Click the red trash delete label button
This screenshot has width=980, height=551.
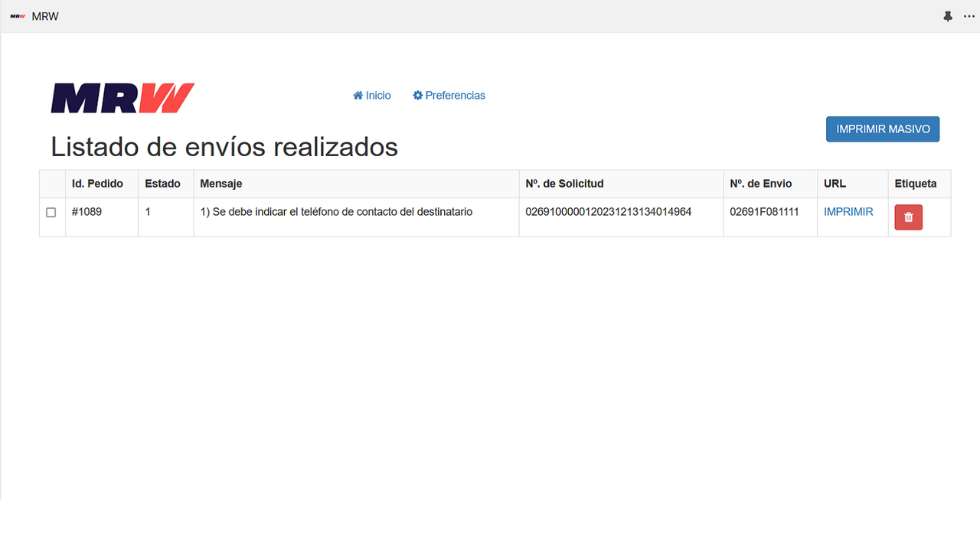(908, 217)
